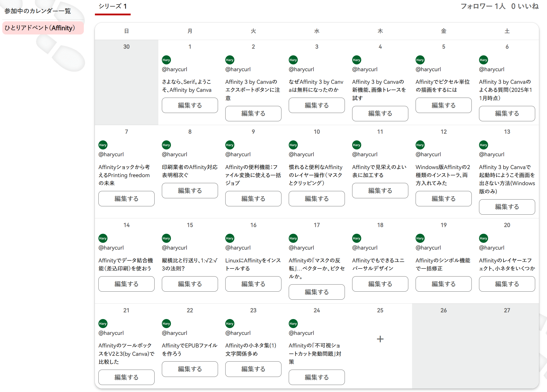547x392 pixels.
Task: Click the 0 いいね counter
Action: [x=525, y=6]
